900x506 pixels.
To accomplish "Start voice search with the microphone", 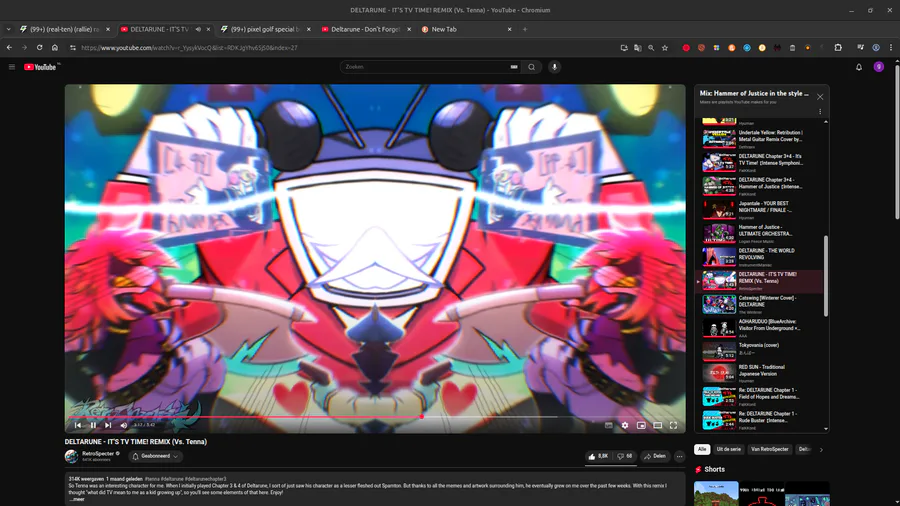I will (554, 67).
